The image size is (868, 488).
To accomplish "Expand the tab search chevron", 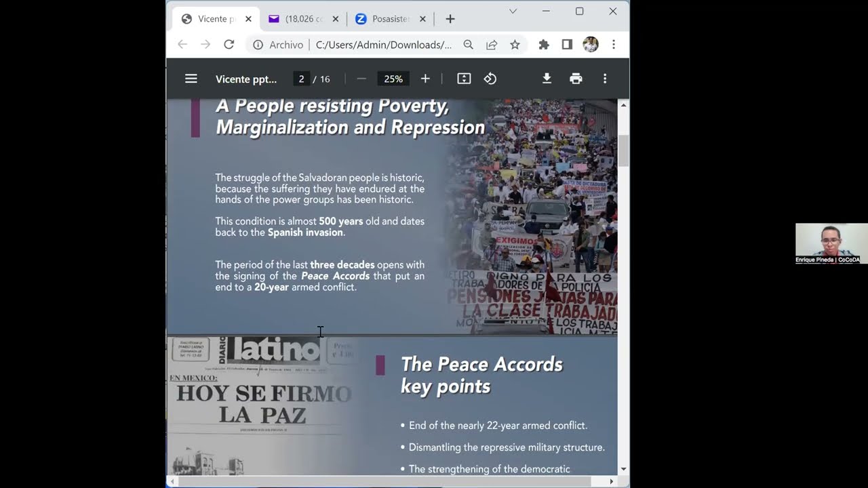I will coord(513,11).
